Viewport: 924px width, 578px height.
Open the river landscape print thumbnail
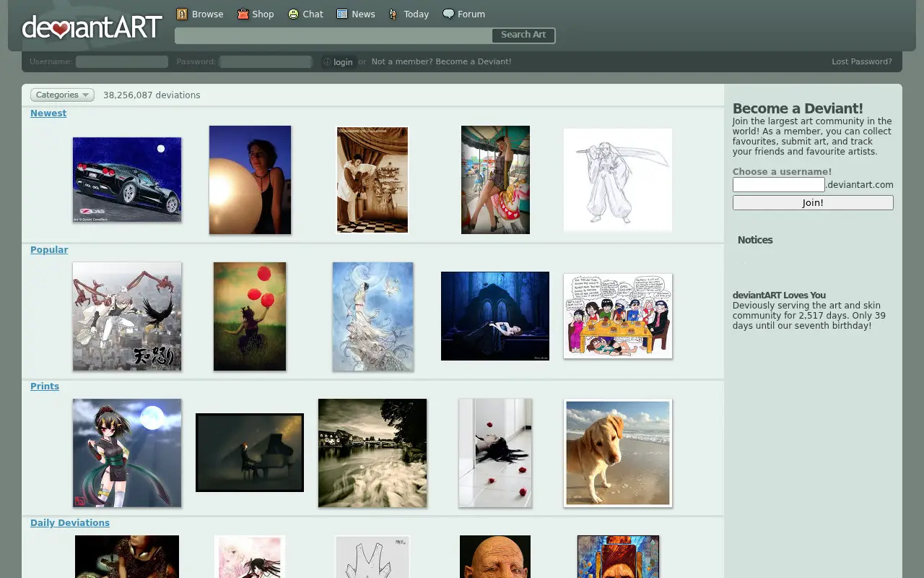coord(372,453)
